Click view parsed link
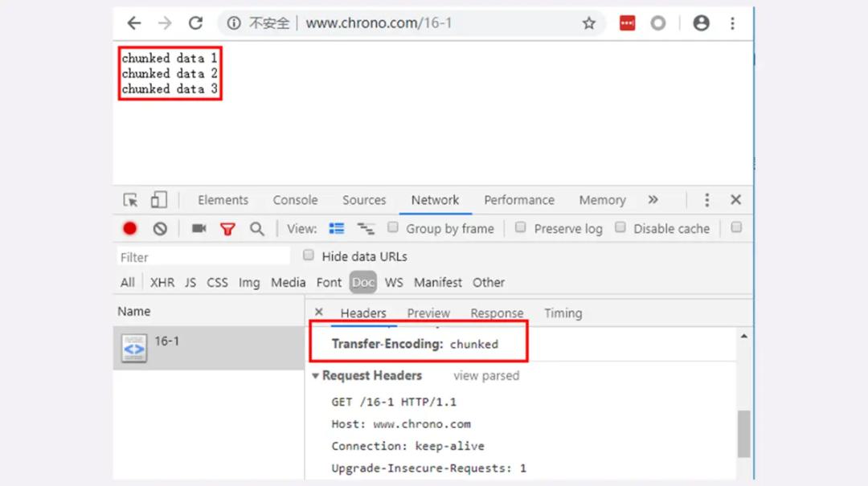Image resolution: width=868 pixels, height=486 pixels. click(x=486, y=376)
